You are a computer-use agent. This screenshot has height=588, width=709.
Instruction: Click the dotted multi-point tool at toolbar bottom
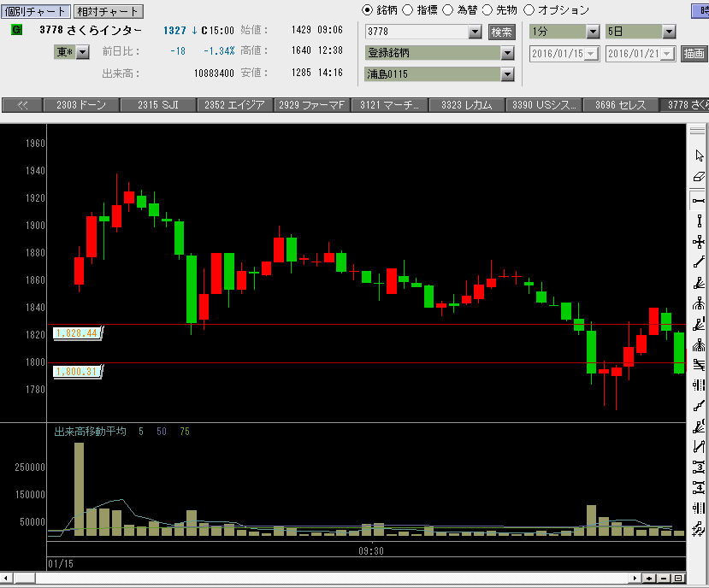[x=699, y=529]
